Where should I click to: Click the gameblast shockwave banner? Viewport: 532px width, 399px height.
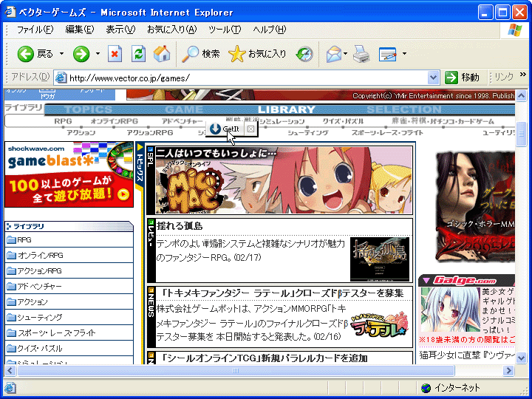(69, 174)
